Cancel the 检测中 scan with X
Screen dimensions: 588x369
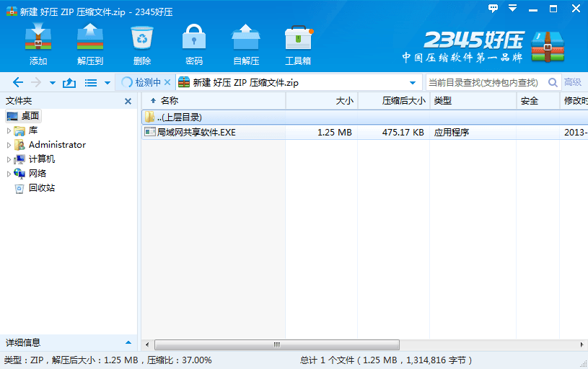point(167,82)
